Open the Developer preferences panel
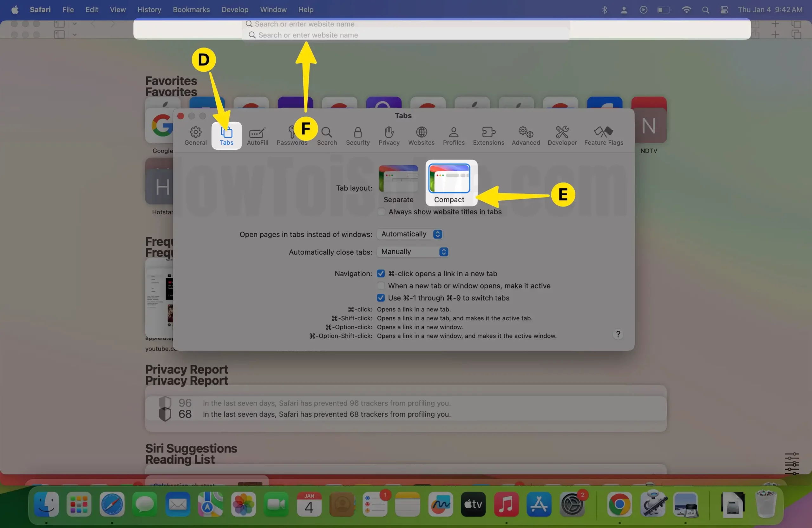The image size is (812, 528). tap(562, 134)
